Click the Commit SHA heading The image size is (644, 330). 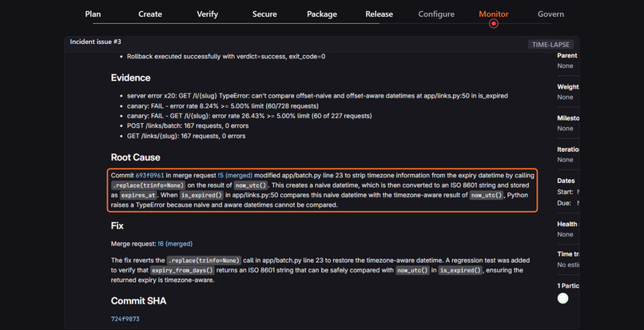138,300
